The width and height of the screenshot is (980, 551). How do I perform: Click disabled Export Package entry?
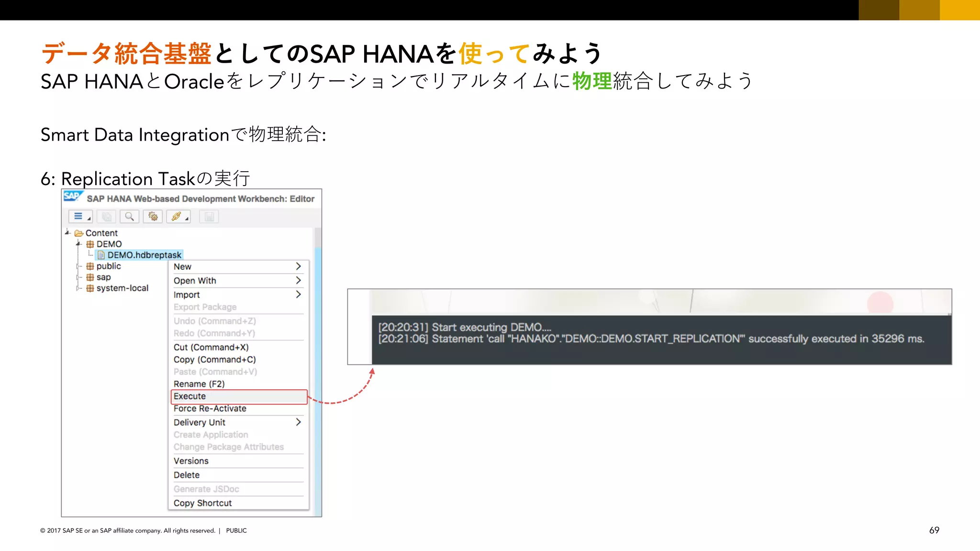[238, 307]
